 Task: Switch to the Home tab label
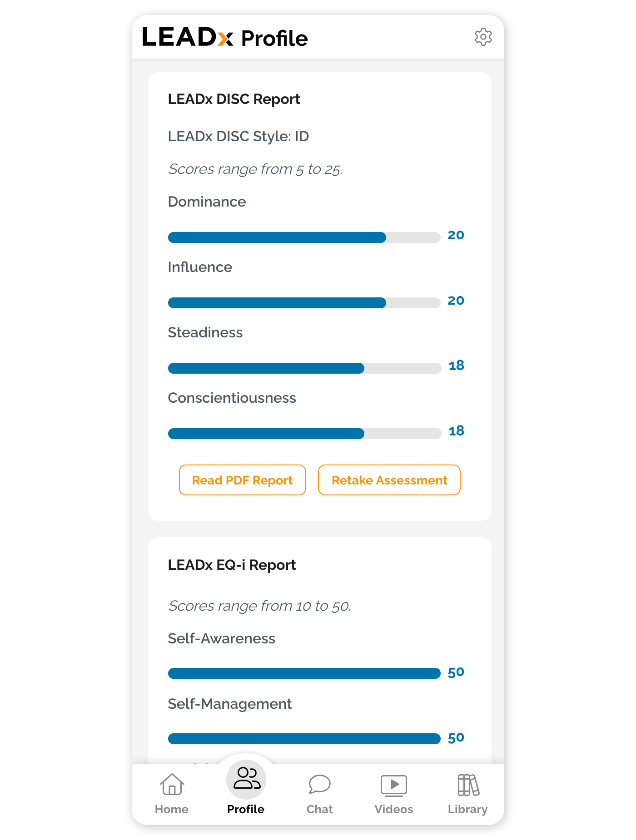[172, 809]
